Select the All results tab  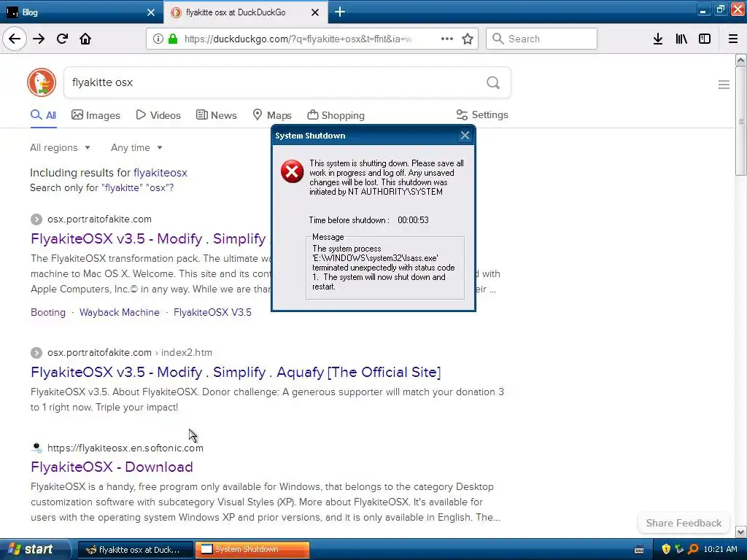click(x=43, y=115)
